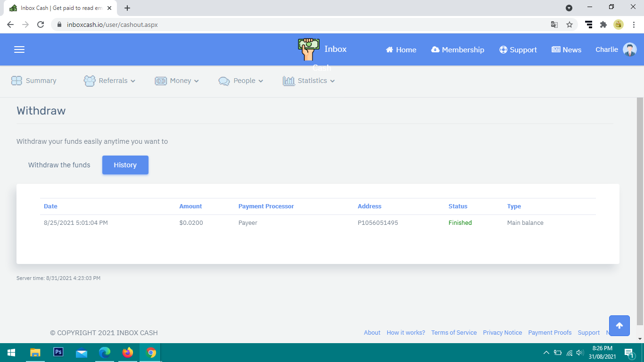The image size is (644, 362).
Task: Open the News page
Action: point(567,50)
